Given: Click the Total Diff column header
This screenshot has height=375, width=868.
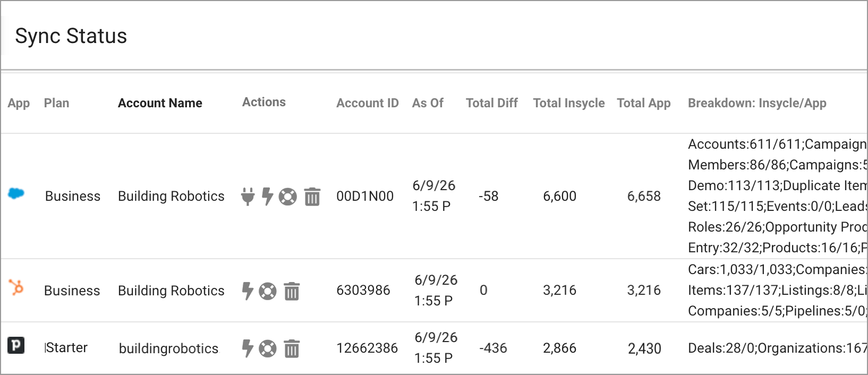Looking at the screenshot, I should coord(492,103).
